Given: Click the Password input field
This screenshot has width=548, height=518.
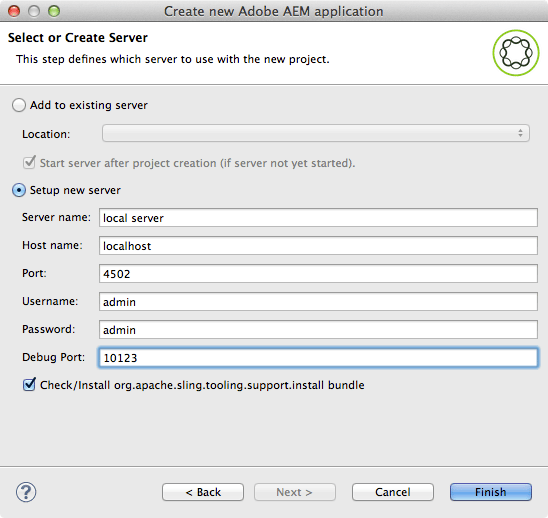Looking at the screenshot, I should [318, 330].
